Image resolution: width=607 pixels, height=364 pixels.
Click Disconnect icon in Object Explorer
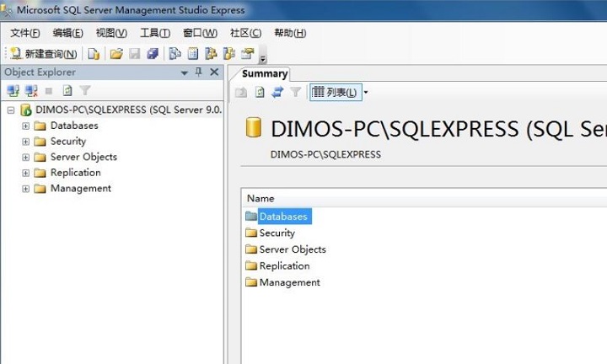[x=31, y=91]
